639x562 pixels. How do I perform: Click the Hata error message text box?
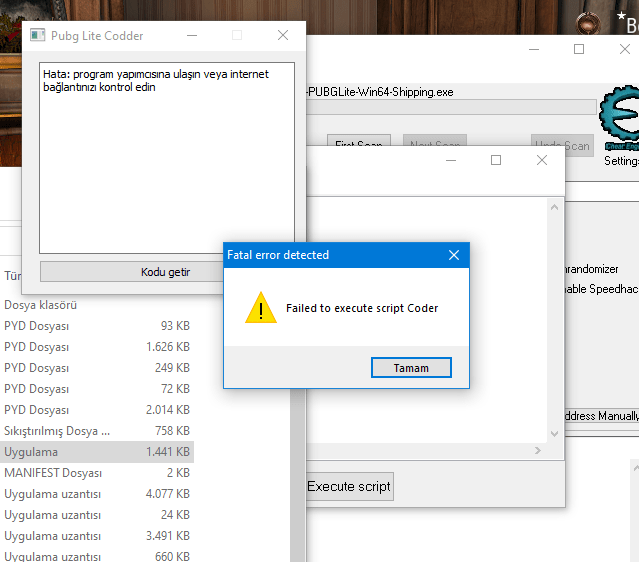coord(167,158)
